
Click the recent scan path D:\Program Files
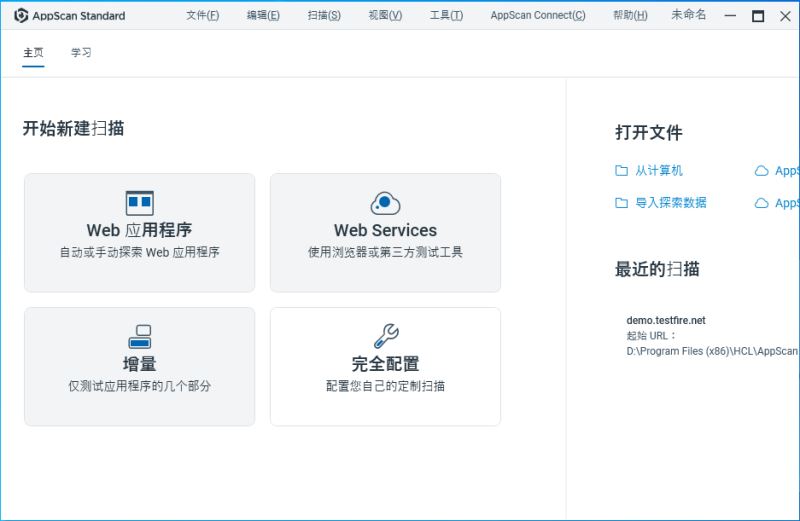712,351
